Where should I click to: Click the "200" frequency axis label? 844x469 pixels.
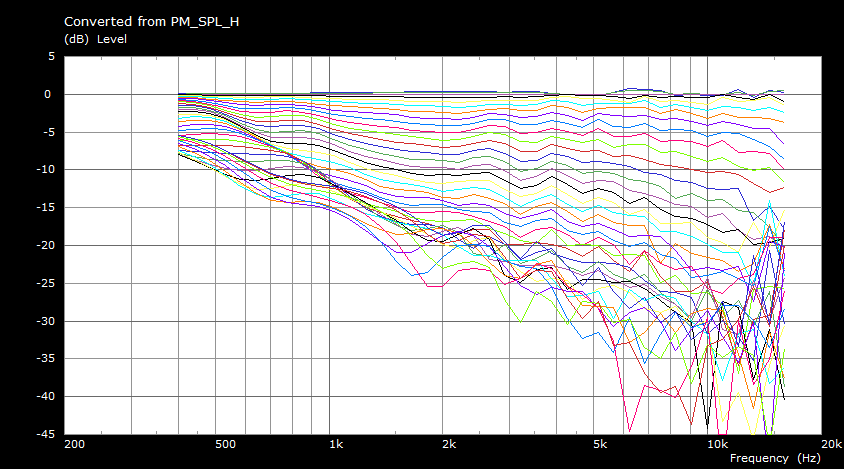pyautogui.click(x=74, y=444)
